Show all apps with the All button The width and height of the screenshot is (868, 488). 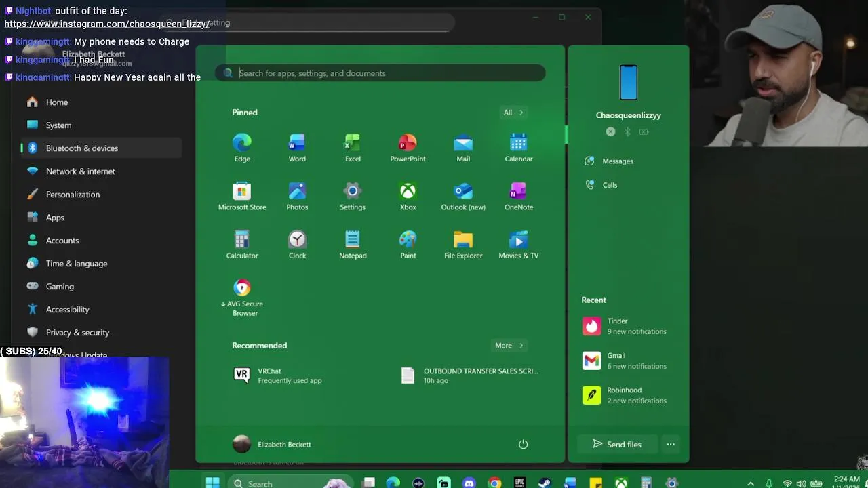point(513,113)
